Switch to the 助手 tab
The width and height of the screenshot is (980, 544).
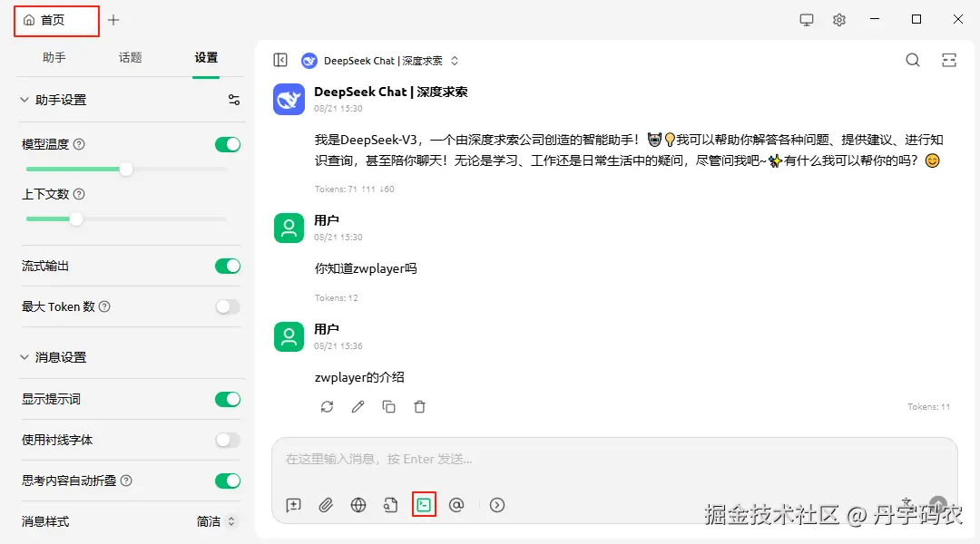54,56
